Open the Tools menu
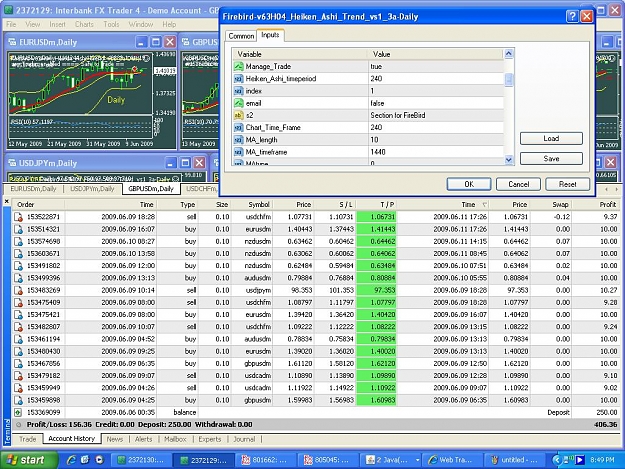Image resolution: width=625 pixels, height=469 pixels. (x=111, y=24)
